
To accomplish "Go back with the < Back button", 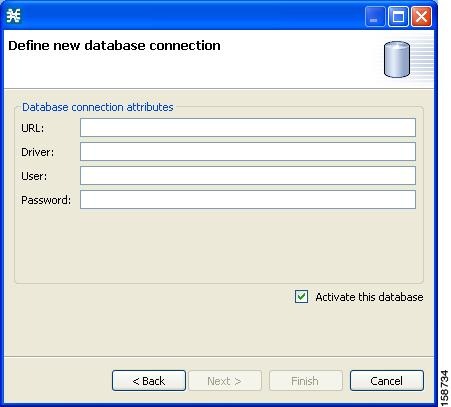I will pos(149,381).
